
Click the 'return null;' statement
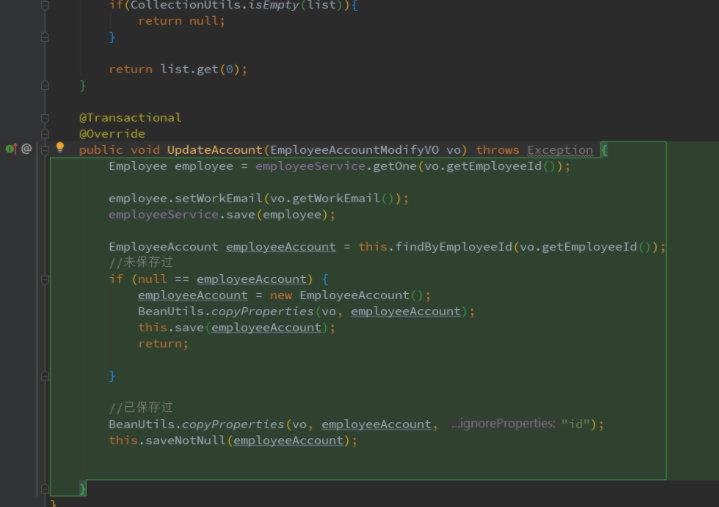click(182, 21)
